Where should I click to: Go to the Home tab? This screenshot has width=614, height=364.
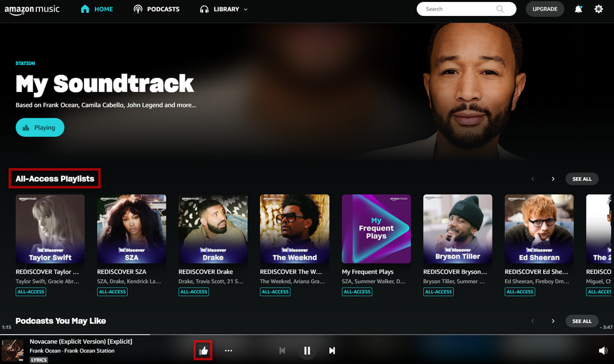97,9
